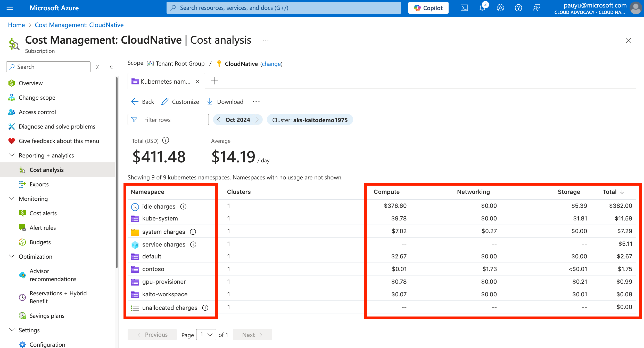Open portal settings gear

tap(500, 8)
